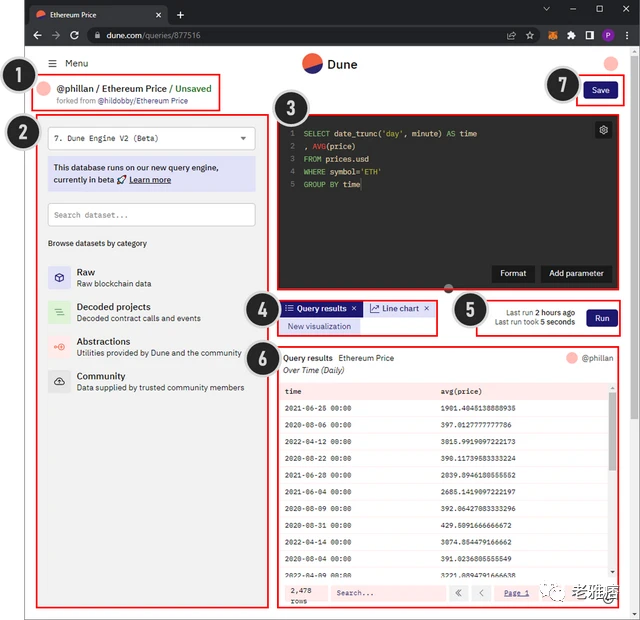
Task: Click the GROUP BY time code line
Action: tap(332, 184)
